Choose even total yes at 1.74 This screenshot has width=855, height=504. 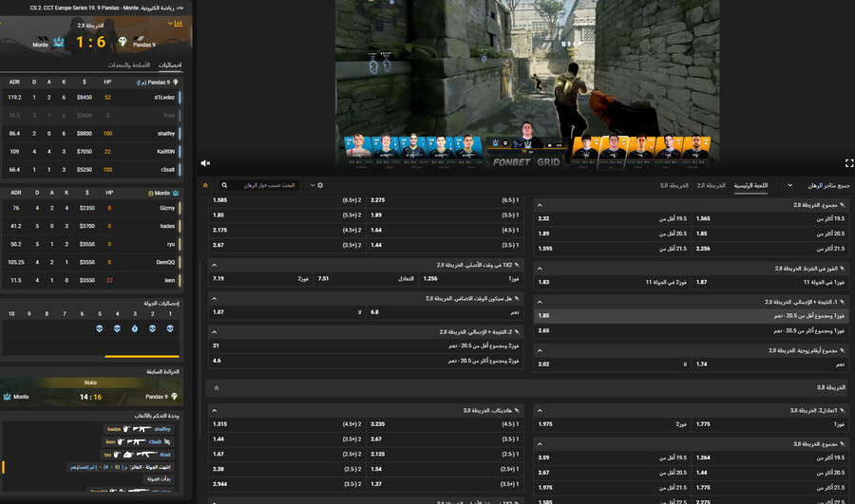pyautogui.click(x=770, y=364)
